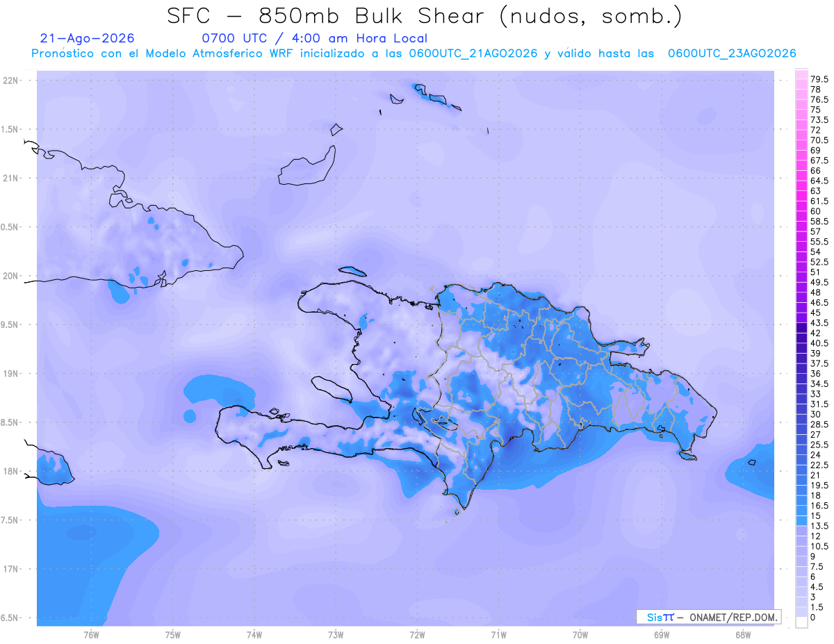Click the "21" color scale value

[815, 475]
